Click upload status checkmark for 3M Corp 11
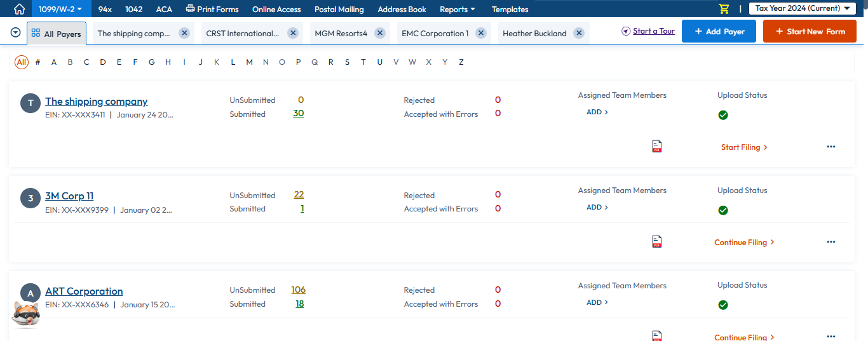The width and height of the screenshot is (868, 341). 723,210
